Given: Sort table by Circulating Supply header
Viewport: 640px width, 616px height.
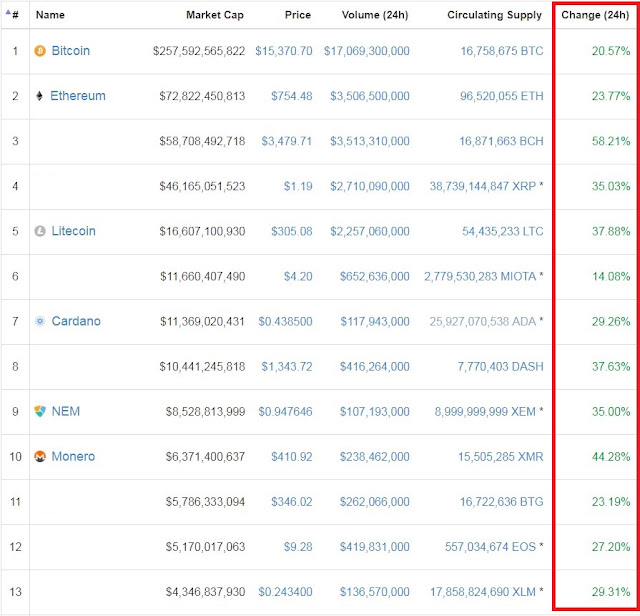Looking at the screenshot, I should point(495,15).
